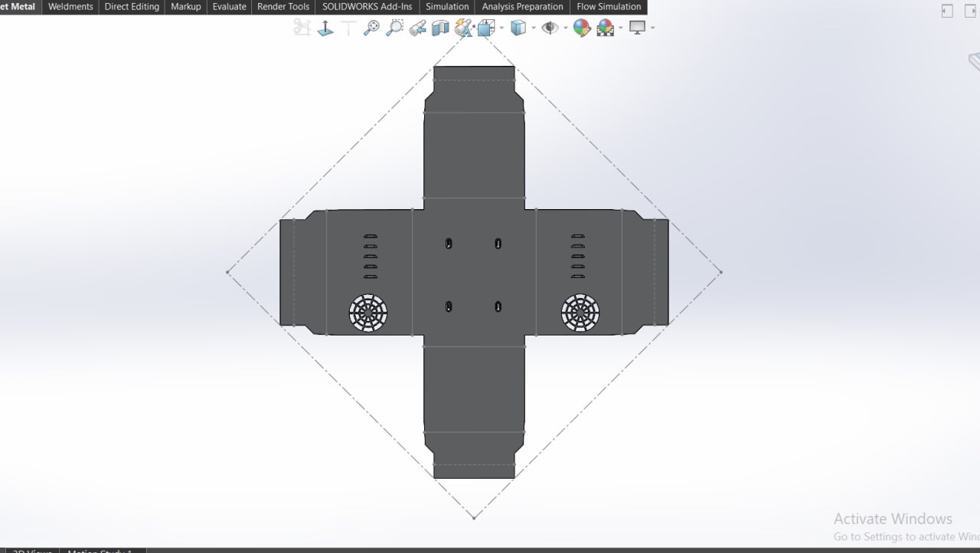Switch to the Weldments tab
Screen dimensions: 980x553
[x=70, y=7]
